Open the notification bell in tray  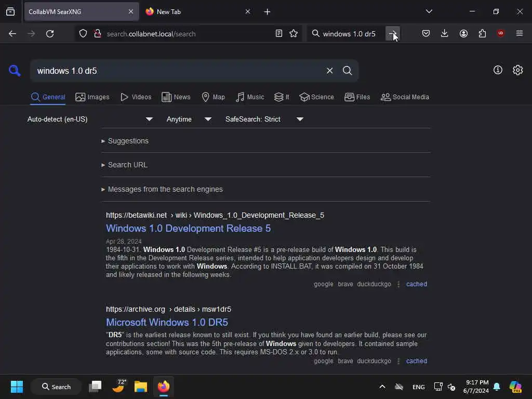tap(497, 387)
